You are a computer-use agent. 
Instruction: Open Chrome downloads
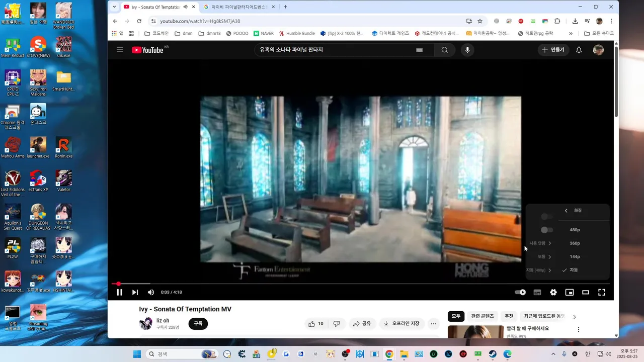575,21
